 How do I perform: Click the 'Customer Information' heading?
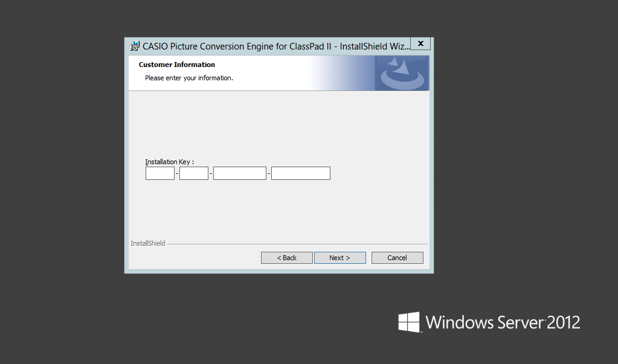tap(177, 65)
